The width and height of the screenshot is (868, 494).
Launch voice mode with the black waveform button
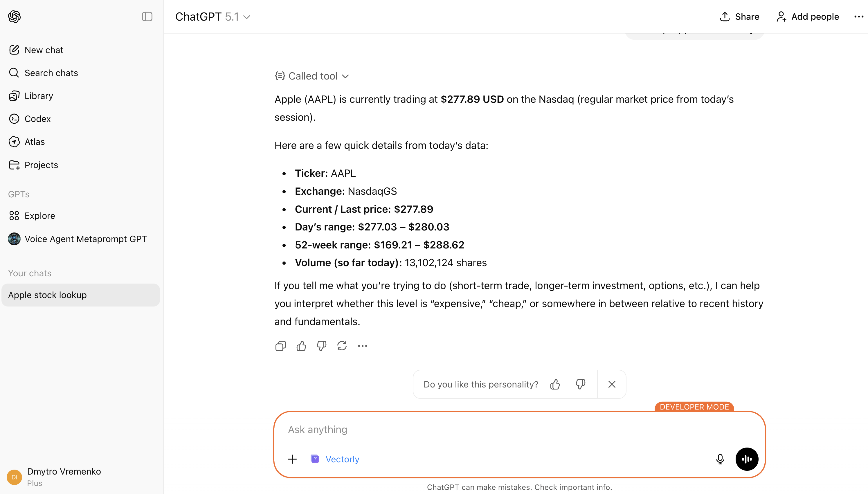pos(747,459)
